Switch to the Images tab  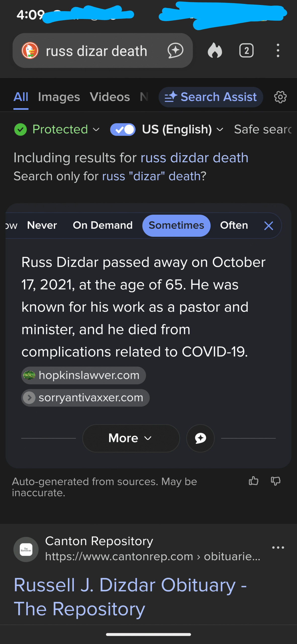tap(59, 97)
